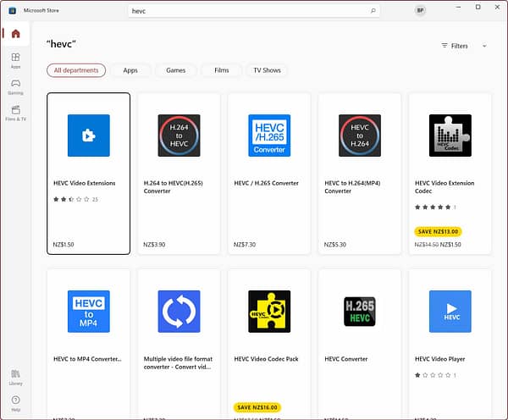Open HEVC Converter title

(346, 359)
